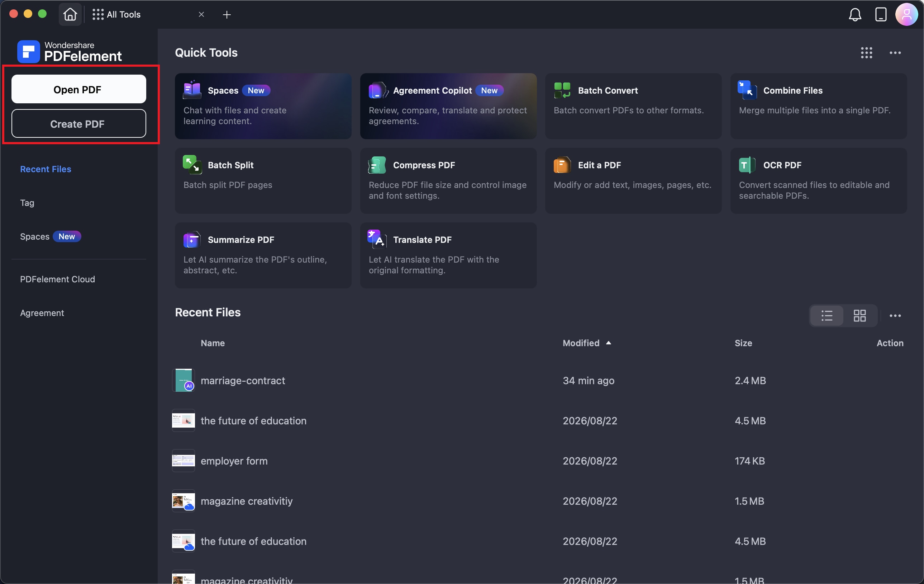The image size is (924, 584).
Task: Click the Edit a PDF tool icon
Action: click(x=562, y=165)
